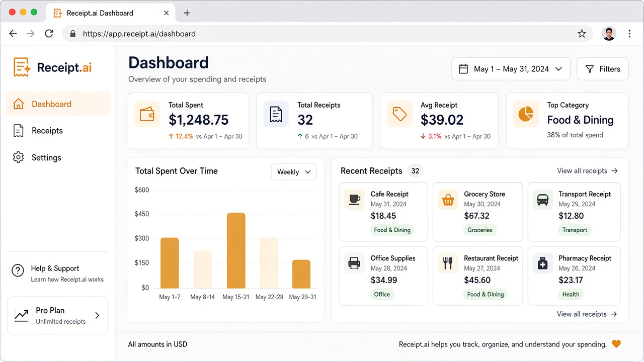The image size is (644, 362).
Task: Reload the page with the refresh icon
Action: tap(49, 34)
